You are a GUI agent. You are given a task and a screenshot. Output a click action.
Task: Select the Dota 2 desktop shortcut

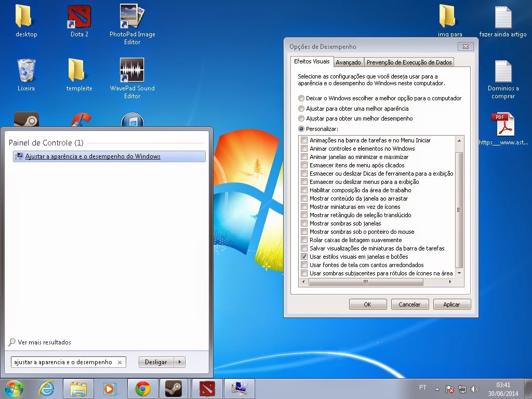(x=79, y=16)
